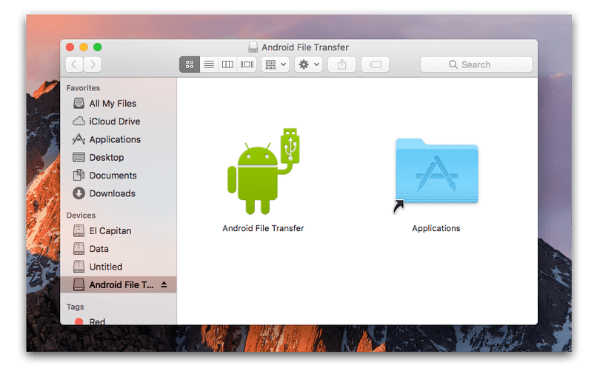Image resolution: width=600 pixels, height=371 pixels.
Task: Switch to list view mode
Action: coord(209,65)
